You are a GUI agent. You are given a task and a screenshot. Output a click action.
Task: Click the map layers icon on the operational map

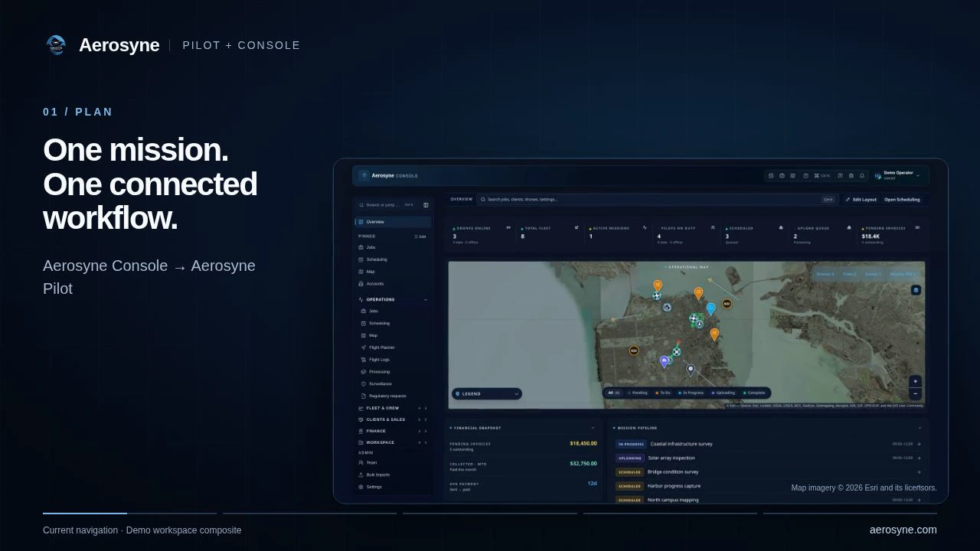[x=916, y=291]
